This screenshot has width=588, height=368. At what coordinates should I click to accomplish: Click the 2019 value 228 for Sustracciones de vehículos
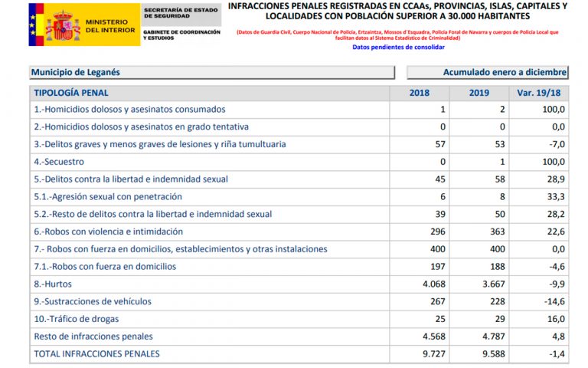497,301
